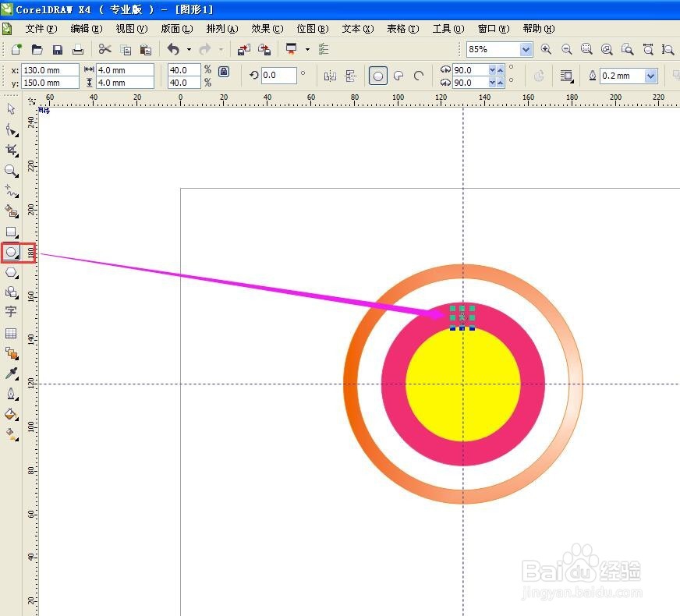Open the 版面(L) menu
Image resolution: width=680 pixels, height=616 pixels.
point(176,29)
